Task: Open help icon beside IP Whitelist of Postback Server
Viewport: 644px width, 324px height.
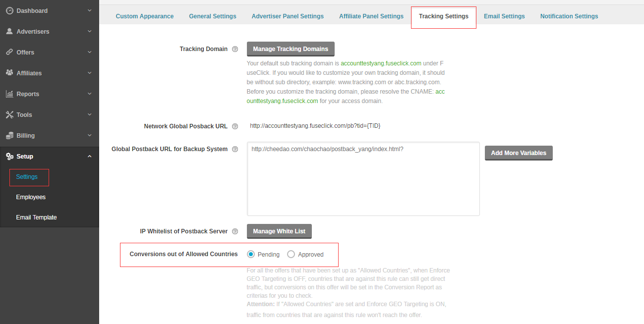Action: (235, 231)
